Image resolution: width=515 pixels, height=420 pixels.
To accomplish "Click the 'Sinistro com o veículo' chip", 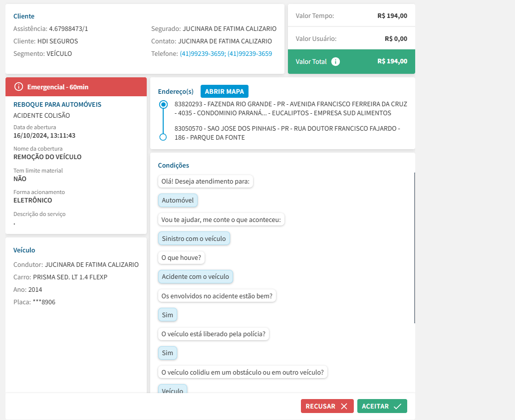I will 194,239.
